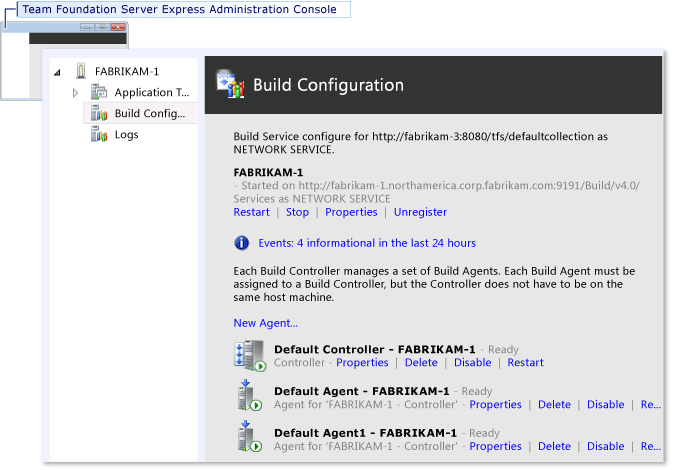Stop the FABRIKAM-1 build service

297,212
